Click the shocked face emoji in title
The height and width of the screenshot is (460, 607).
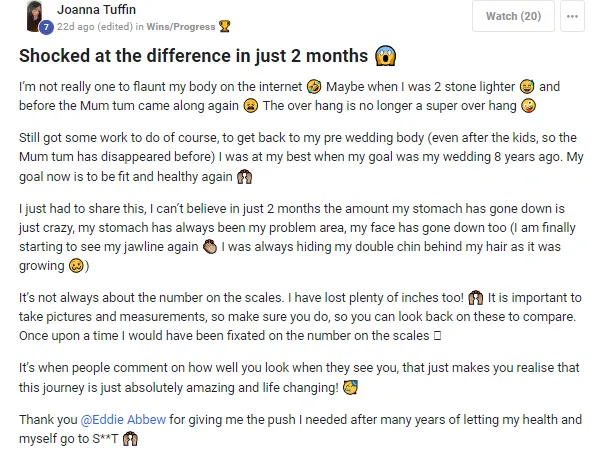pyautogui.click(x=385, y=56)
